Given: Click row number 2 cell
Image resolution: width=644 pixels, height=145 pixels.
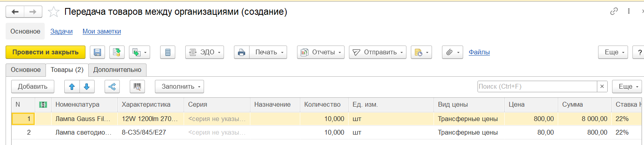Looking at the screenshot, I should click(x=23, y=132).
